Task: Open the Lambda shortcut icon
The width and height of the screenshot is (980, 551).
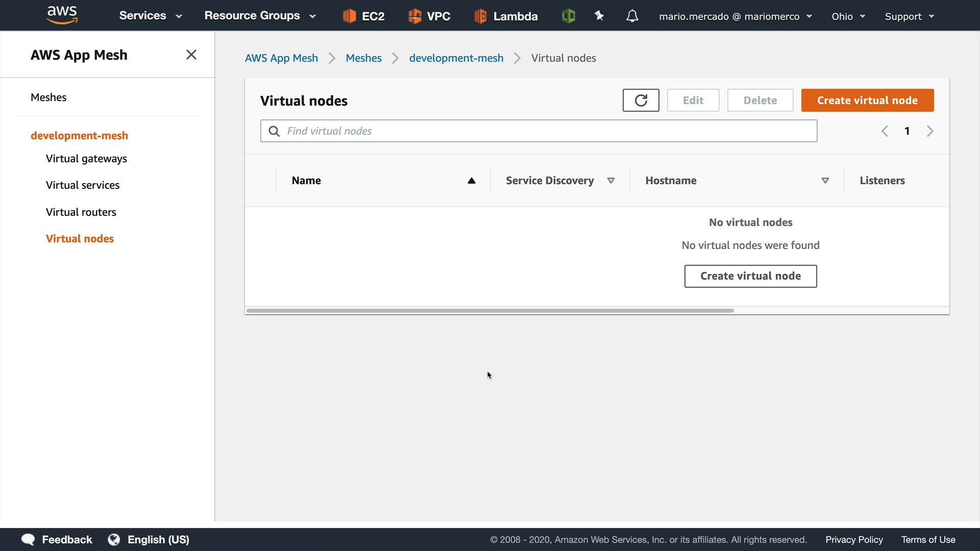Action: click(480, 16)
